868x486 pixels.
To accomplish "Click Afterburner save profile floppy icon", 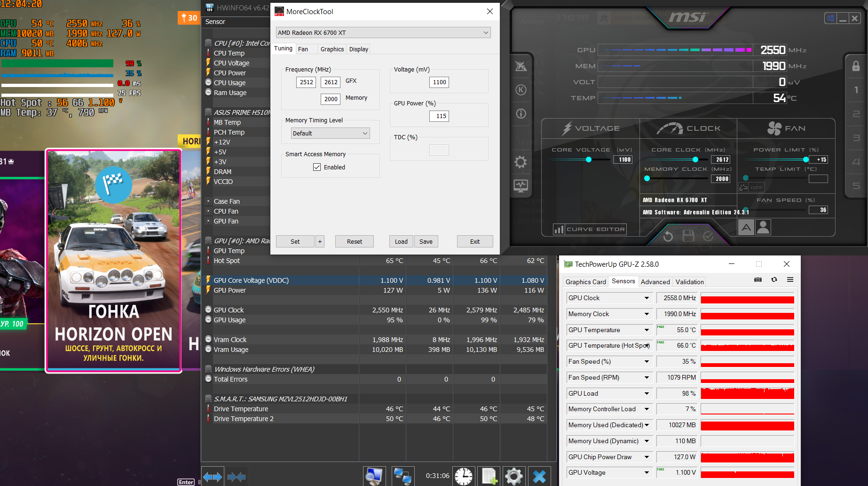I will click(688, 236).
